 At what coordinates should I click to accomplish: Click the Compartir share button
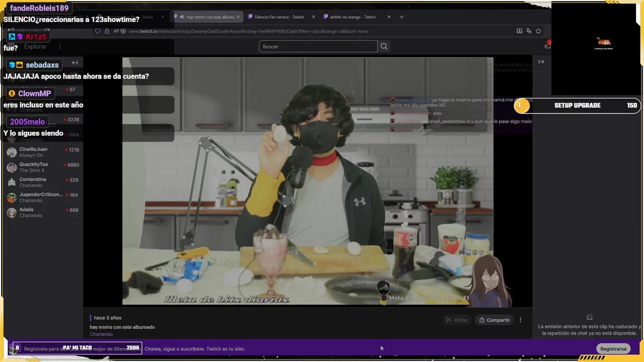(x=495, y=320)
